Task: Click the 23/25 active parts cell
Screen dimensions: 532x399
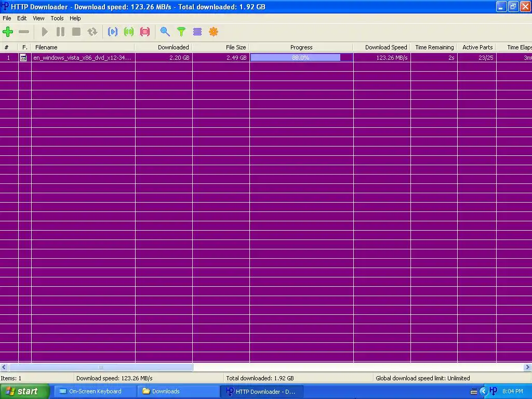Action: click(477, 58)
